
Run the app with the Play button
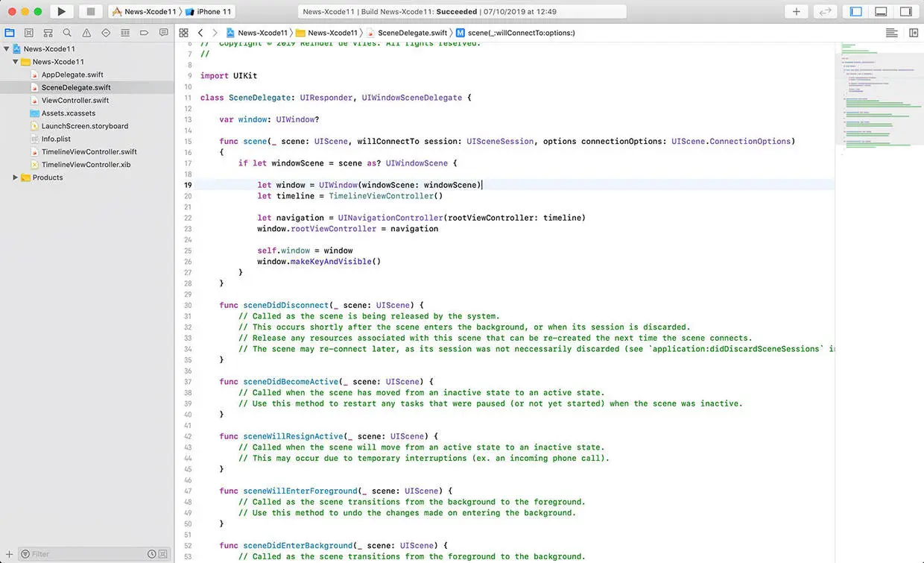pos(62,12)
